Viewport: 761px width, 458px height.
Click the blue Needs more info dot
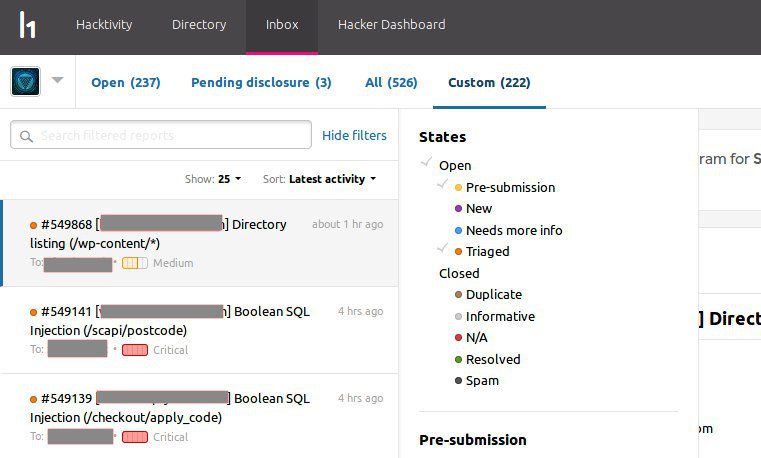458,230
